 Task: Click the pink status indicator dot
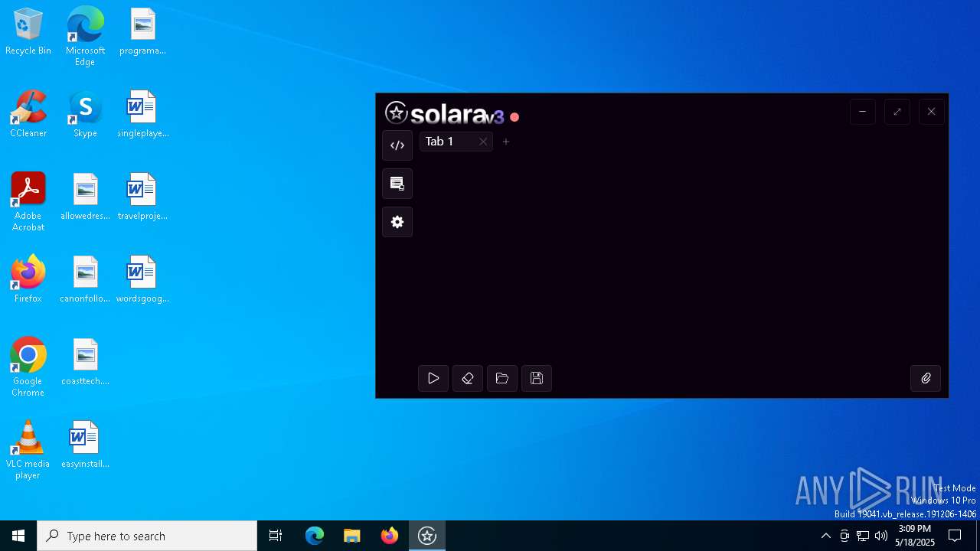[x=514, y=117]
